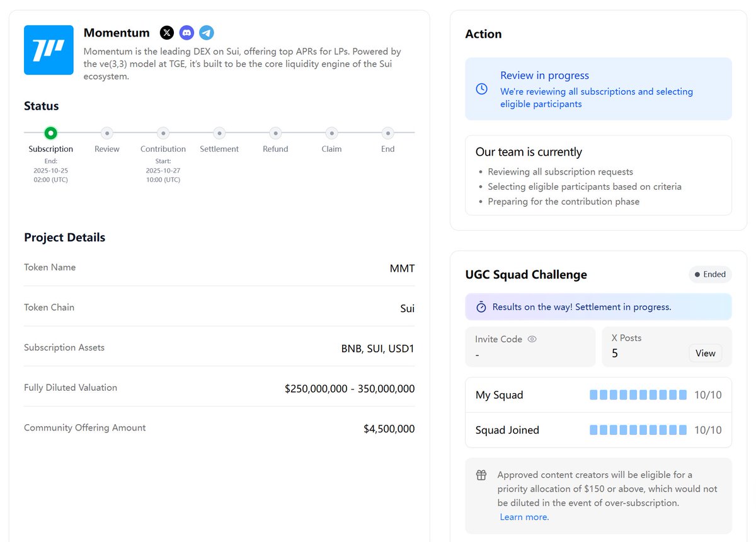The width and height of the screenshot is (756, 542).
Task: Select the Claim status step marker
Action: [331, 133]
